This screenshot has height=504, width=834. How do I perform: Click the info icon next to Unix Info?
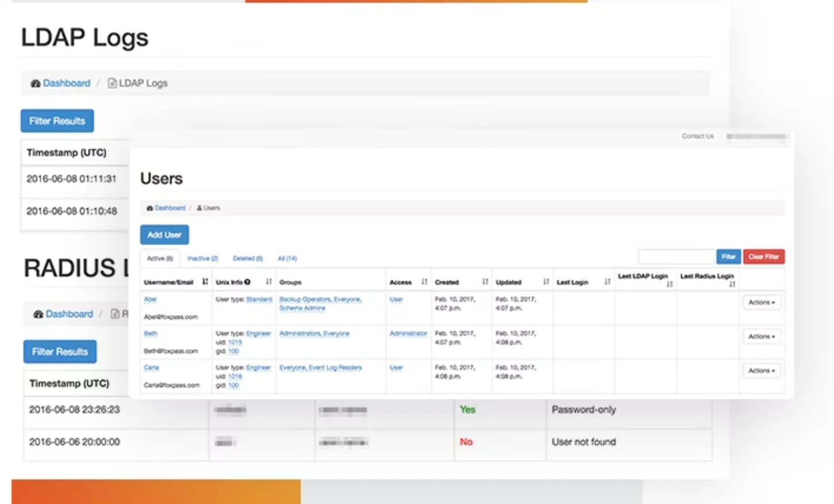coord(246,282)
